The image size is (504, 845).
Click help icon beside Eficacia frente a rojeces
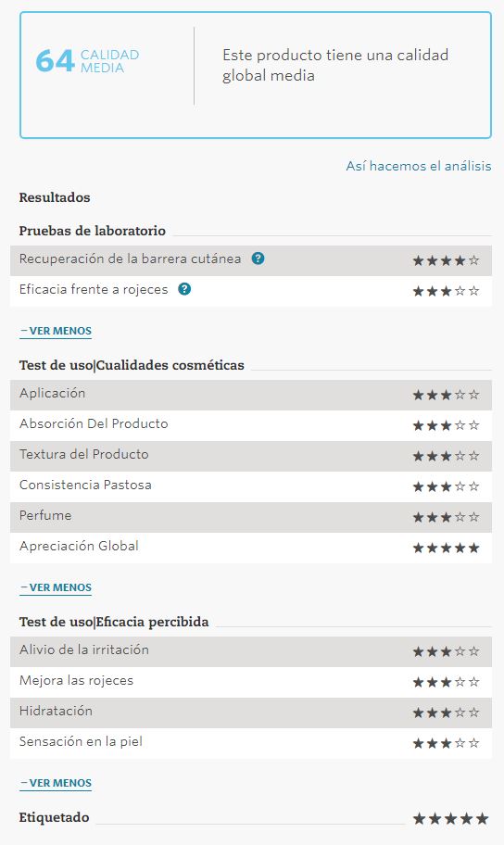point(184,289)
